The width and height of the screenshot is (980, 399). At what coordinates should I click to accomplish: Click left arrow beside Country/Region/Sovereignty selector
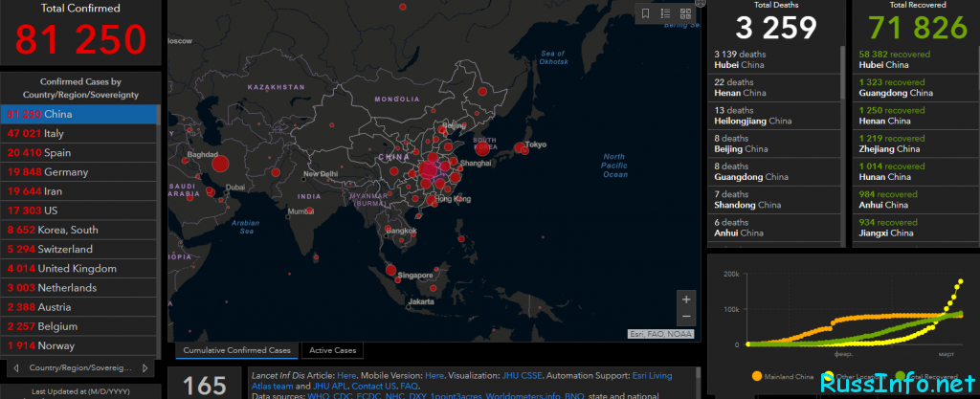click(x=16, y=367)
